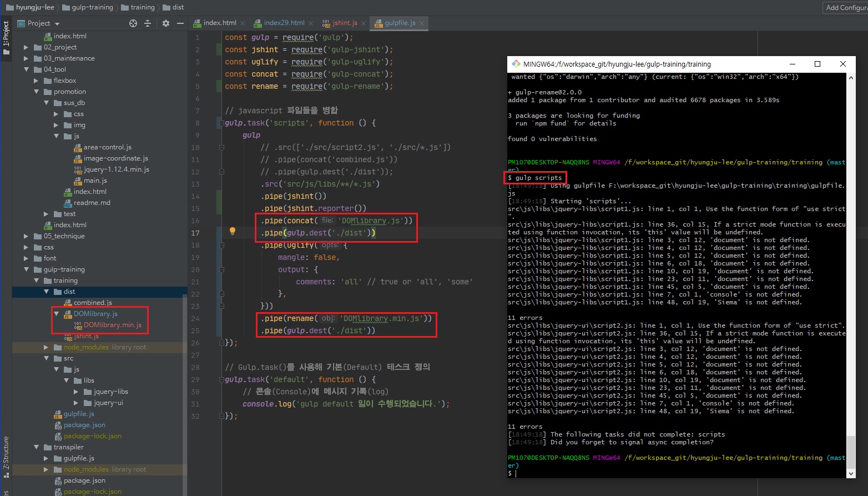868x496 pixels.
Task: Switch to the index29.html tab
Action: (x=284, y=23)
